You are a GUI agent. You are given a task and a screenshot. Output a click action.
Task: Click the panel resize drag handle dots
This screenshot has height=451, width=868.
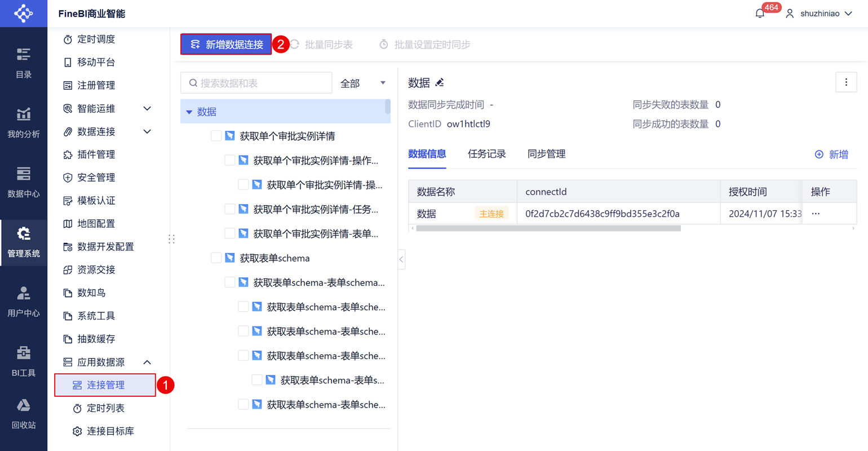(x=171, y=239)
